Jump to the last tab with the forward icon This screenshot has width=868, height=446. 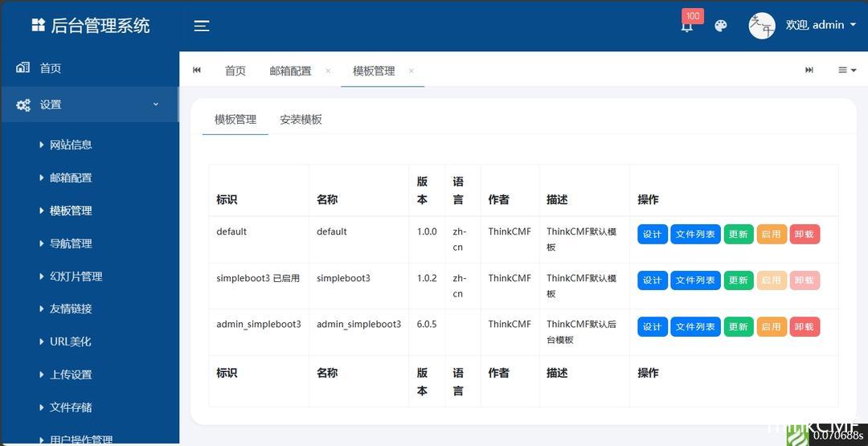click(x=809, y=70)
